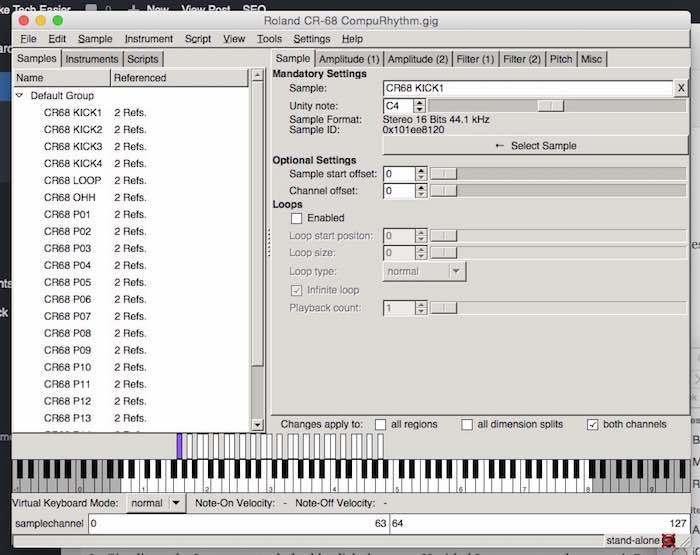Open Virtual Keyboard Mode dropdown
The height and width of the screenshot is (555, 700).
click(155, 503)
